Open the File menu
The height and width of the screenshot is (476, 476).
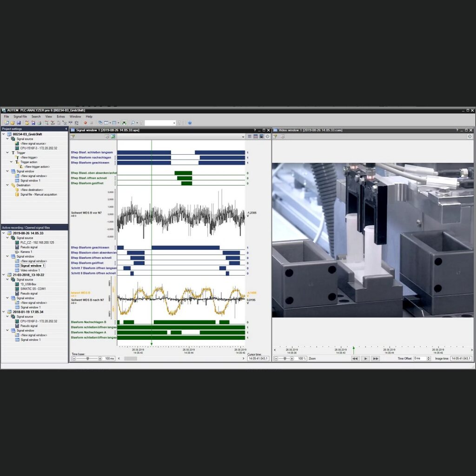tap(7, 117)
